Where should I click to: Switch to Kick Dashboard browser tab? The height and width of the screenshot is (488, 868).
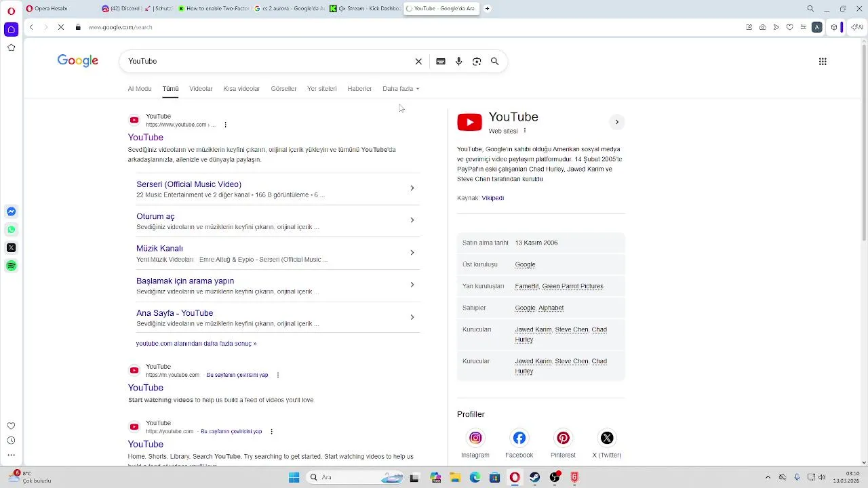coord(365,9)
